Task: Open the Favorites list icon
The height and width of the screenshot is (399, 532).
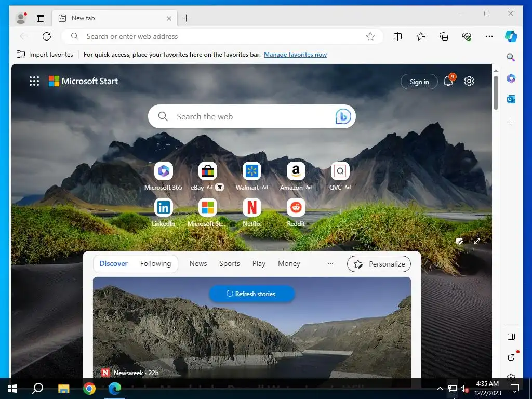Action: (421, 36)
